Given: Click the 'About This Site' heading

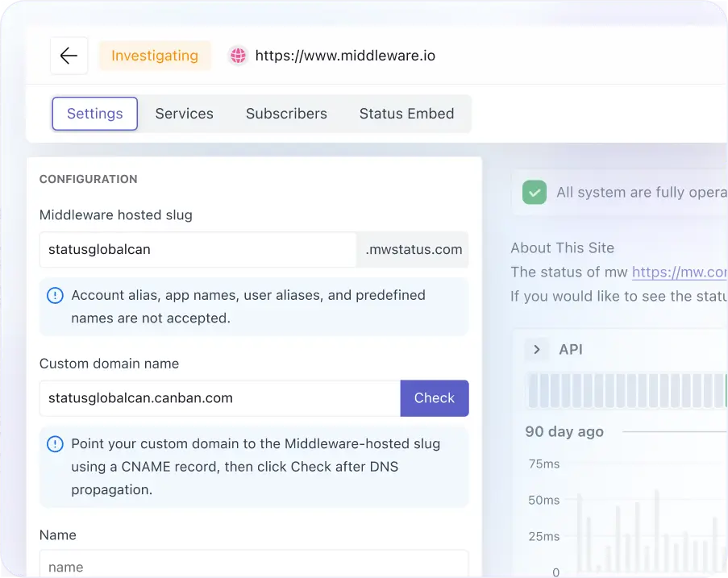Looking at the screenshot, I should pos(562,248).
